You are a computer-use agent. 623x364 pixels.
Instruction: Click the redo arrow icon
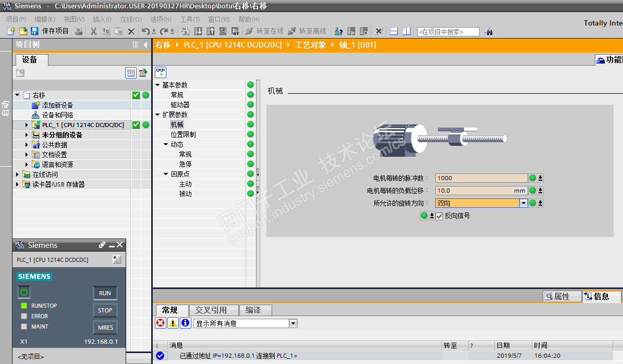(x=164, y=31)
